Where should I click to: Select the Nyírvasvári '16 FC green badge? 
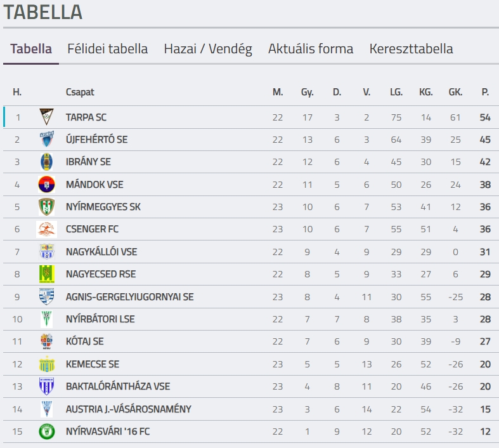46,432
